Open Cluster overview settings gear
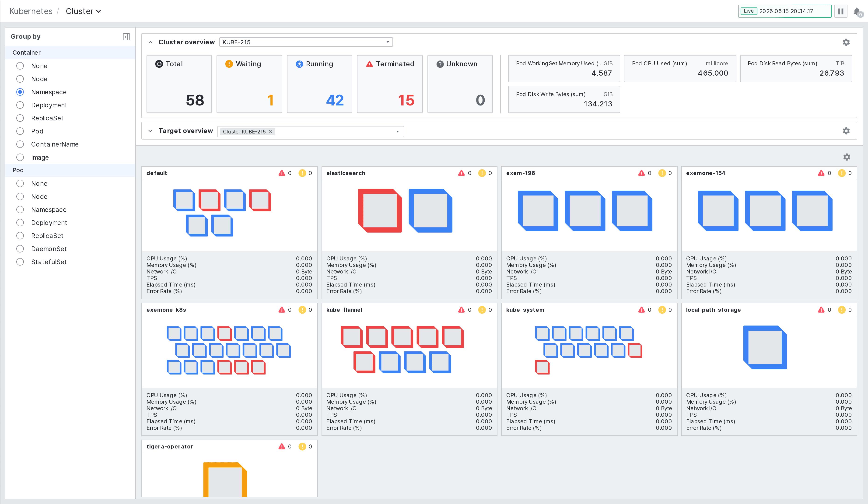This screenshot has width=868, height=504. [846, 42]
